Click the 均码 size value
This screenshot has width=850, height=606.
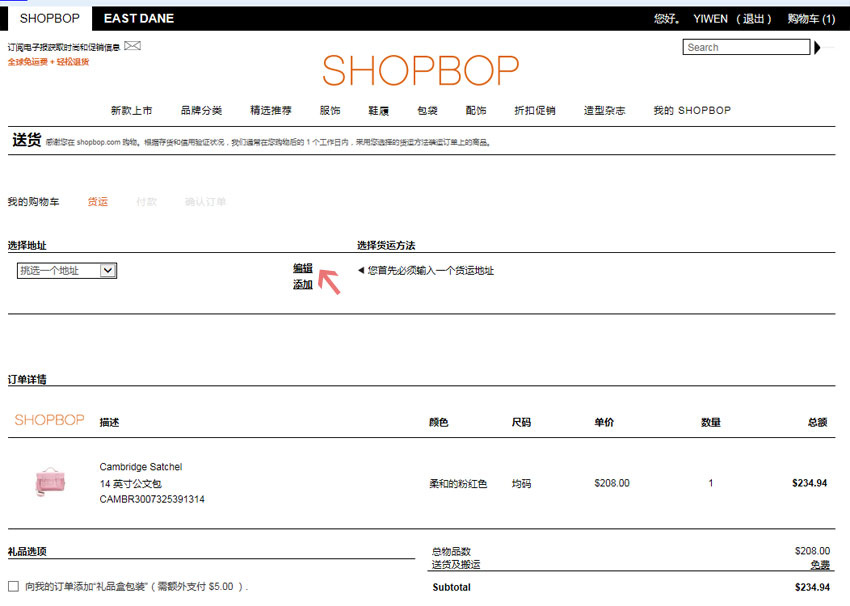521,483
